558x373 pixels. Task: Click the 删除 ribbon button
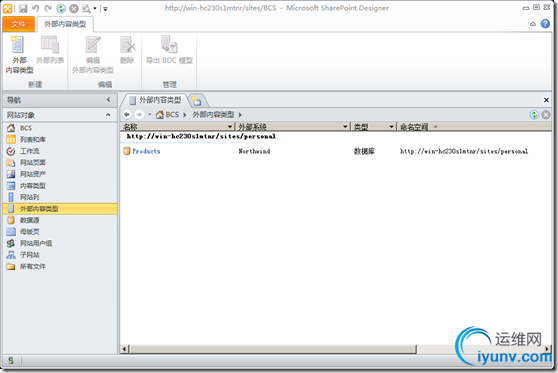tap(127, 50)
